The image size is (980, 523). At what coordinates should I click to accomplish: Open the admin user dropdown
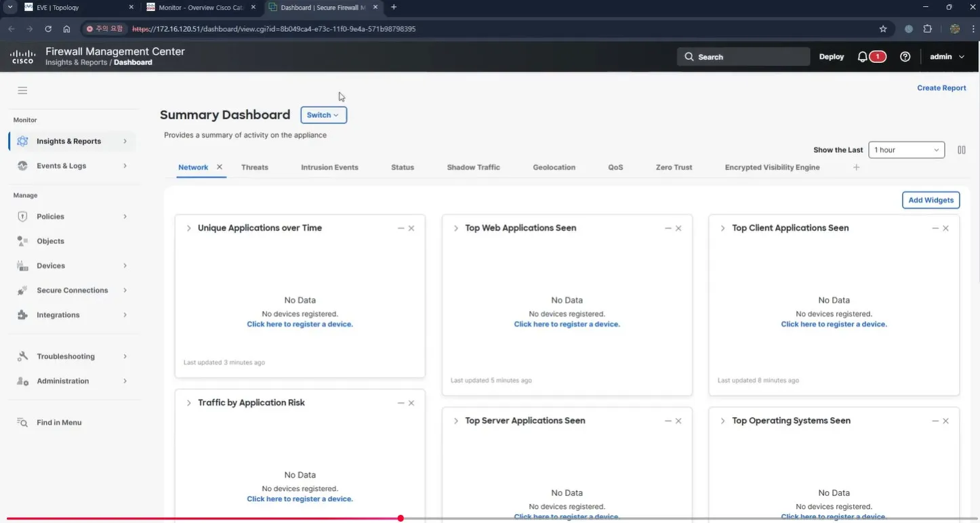point(947,57)
